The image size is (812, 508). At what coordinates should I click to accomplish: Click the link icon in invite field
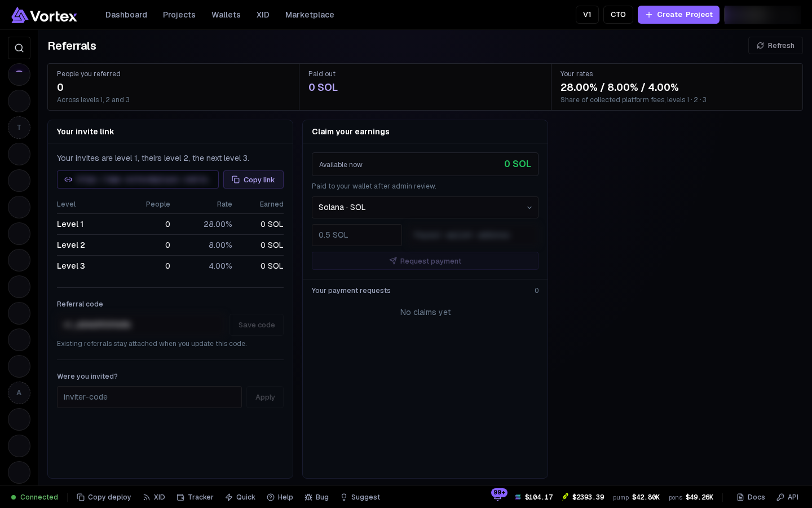[x=68, y=179]
